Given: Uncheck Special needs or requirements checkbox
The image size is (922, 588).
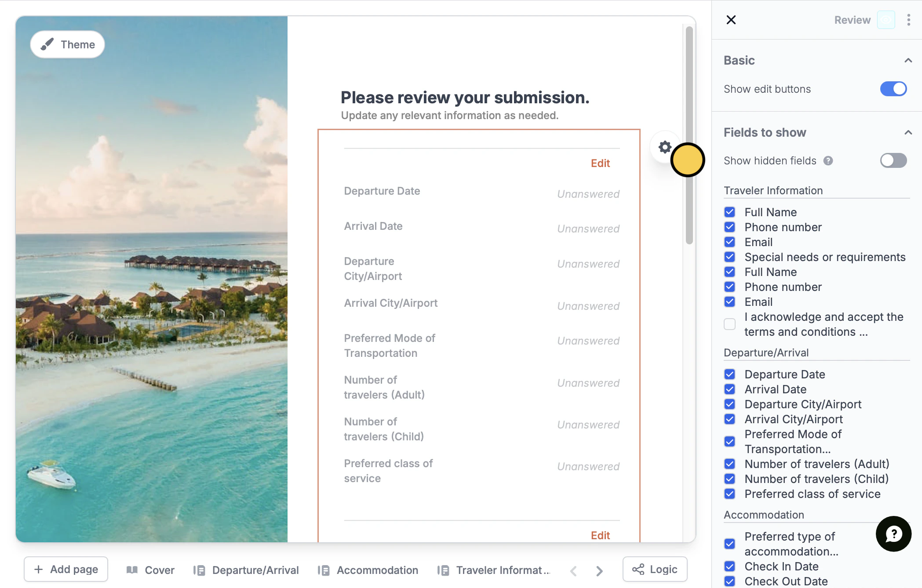Looking at the screenshot, I should pyautogui.click(x=729, y=257).
